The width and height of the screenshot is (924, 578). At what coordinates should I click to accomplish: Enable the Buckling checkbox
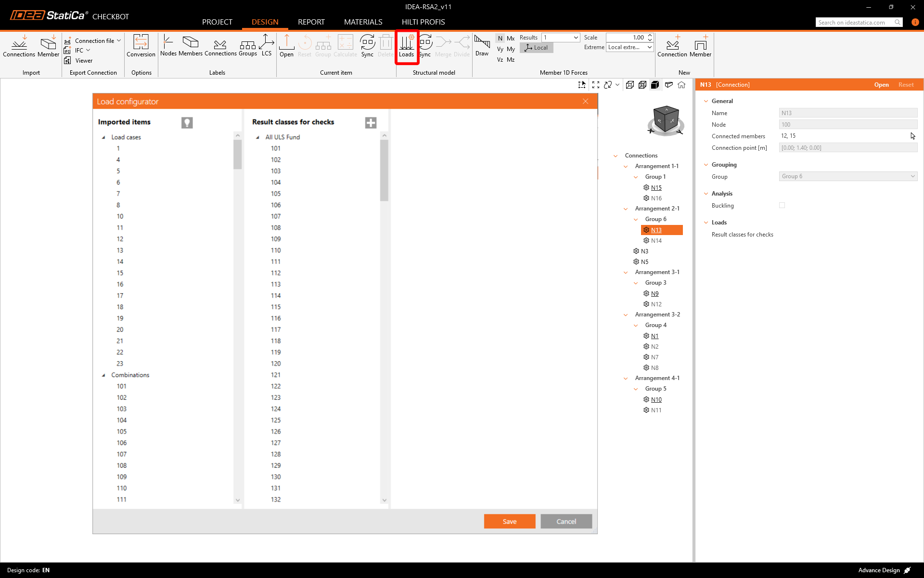[782, 205]
